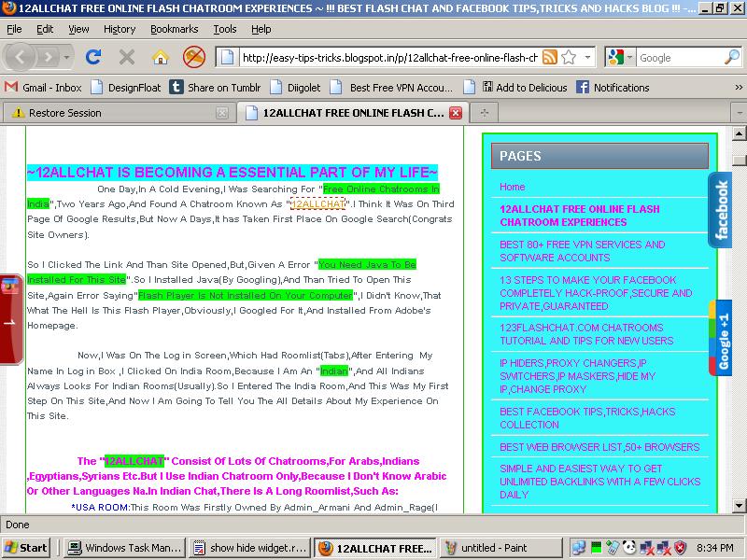Close the 12ALLCHAT tab with red X

pos(456,113)
